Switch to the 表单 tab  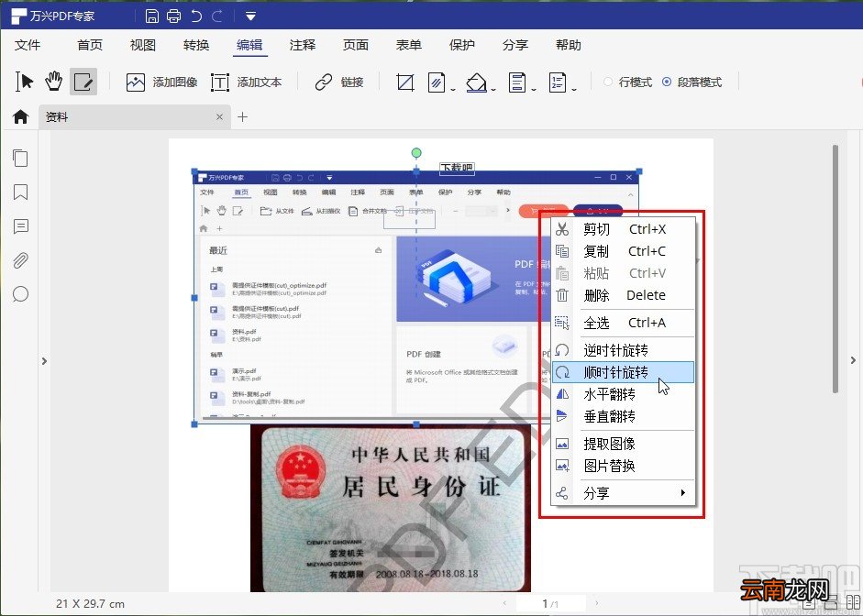pyautogui.click(x=408, y=45)
